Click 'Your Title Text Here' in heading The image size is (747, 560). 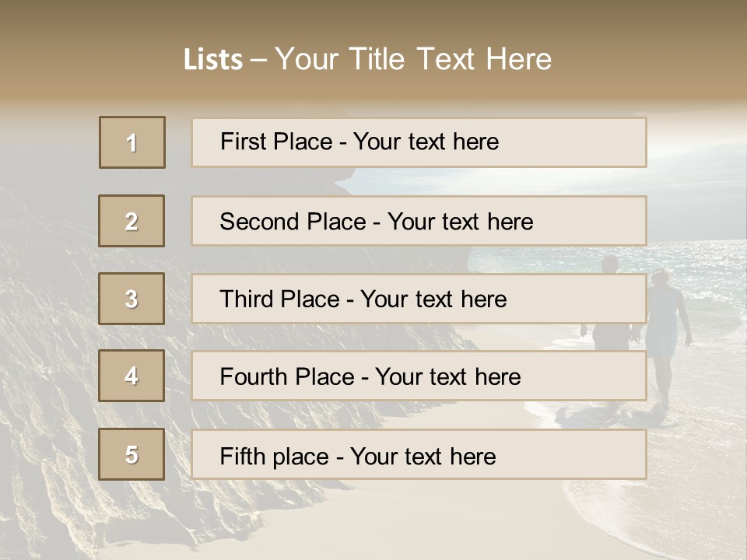[413, 59]
